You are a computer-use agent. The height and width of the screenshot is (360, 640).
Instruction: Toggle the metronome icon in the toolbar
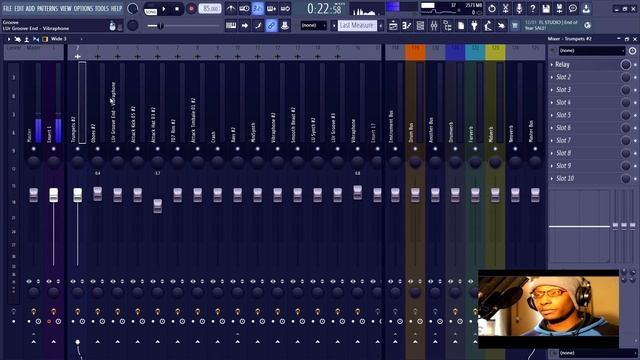tap(231, 8)
